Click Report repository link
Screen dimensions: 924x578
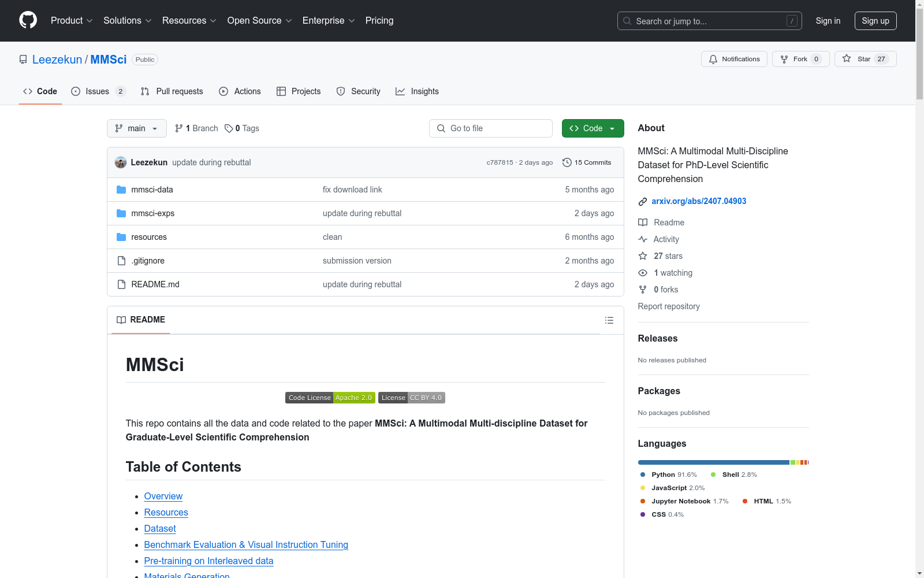tap(669, 306)
